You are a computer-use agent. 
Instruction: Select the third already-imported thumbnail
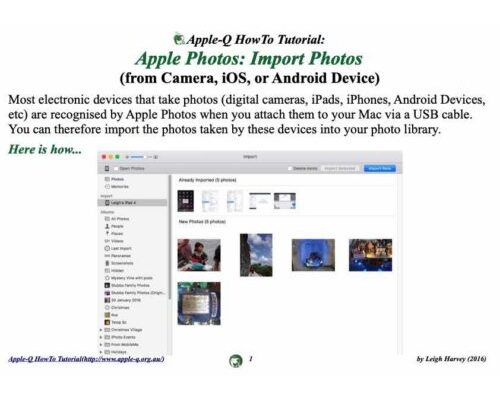coord(235,201)
